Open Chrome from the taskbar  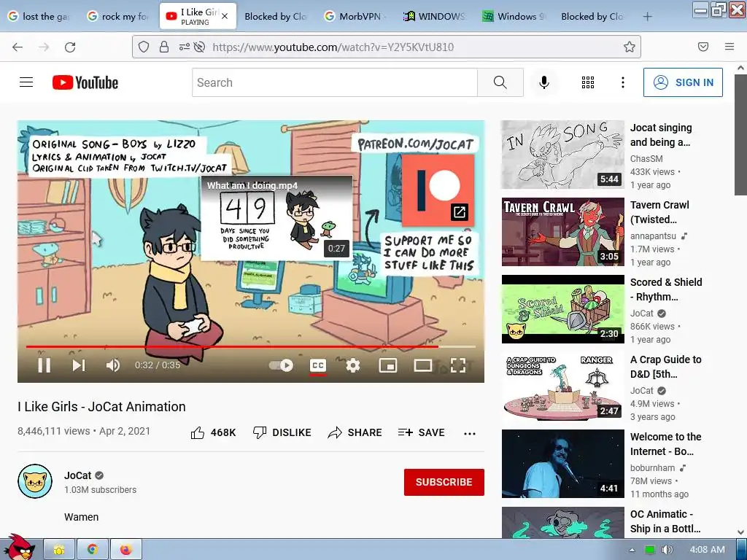[x=93, y=550]
